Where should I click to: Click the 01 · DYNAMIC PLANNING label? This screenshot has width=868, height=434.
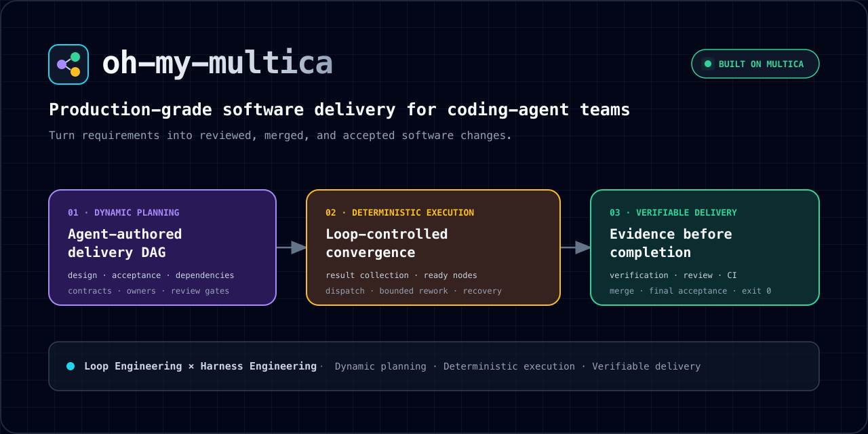(123, 213)
